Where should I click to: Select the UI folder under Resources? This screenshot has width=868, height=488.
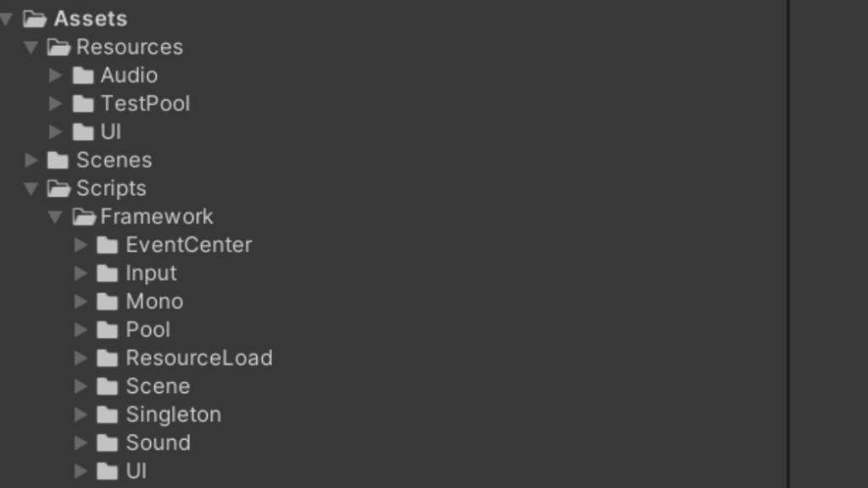[110, 132]
